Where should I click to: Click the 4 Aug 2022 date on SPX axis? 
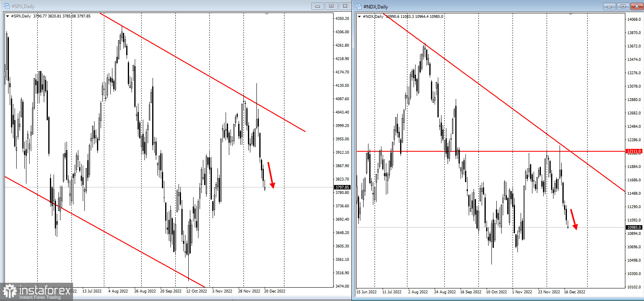(118, 291)
